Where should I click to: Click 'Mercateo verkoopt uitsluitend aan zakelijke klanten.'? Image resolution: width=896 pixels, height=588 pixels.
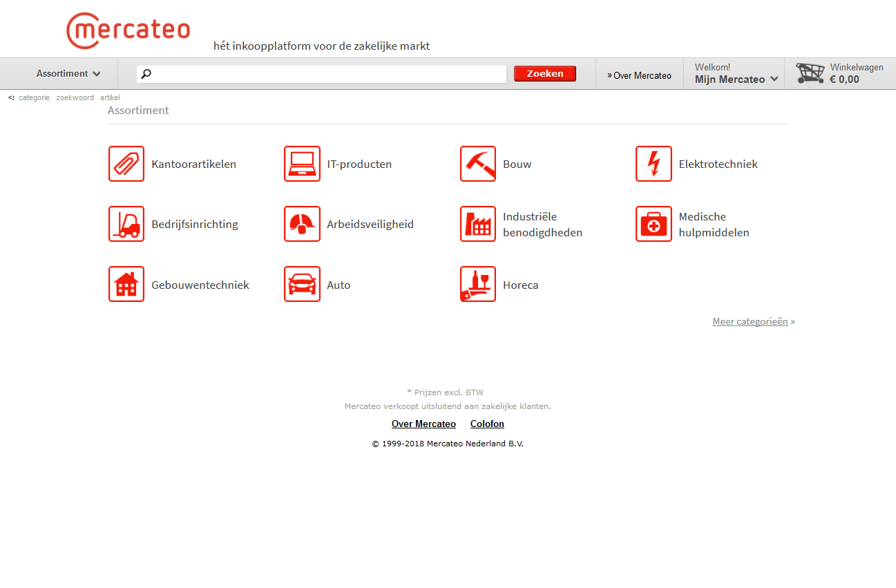tap(448, 406)
